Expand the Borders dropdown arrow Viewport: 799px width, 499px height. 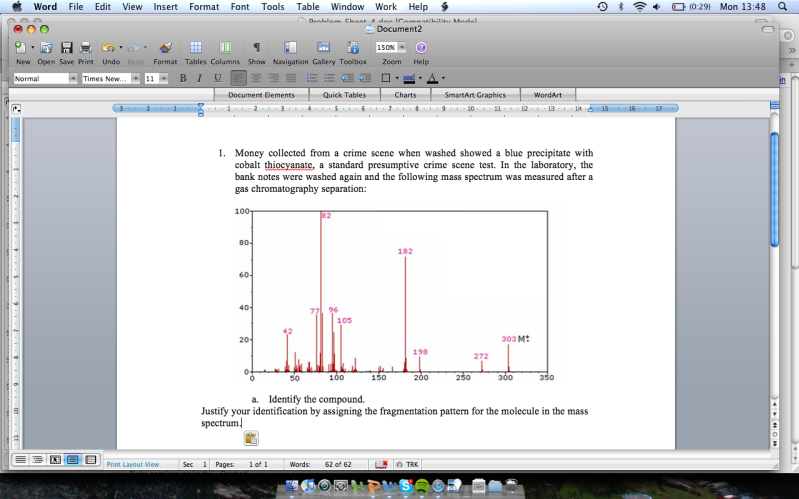[397, 78]
